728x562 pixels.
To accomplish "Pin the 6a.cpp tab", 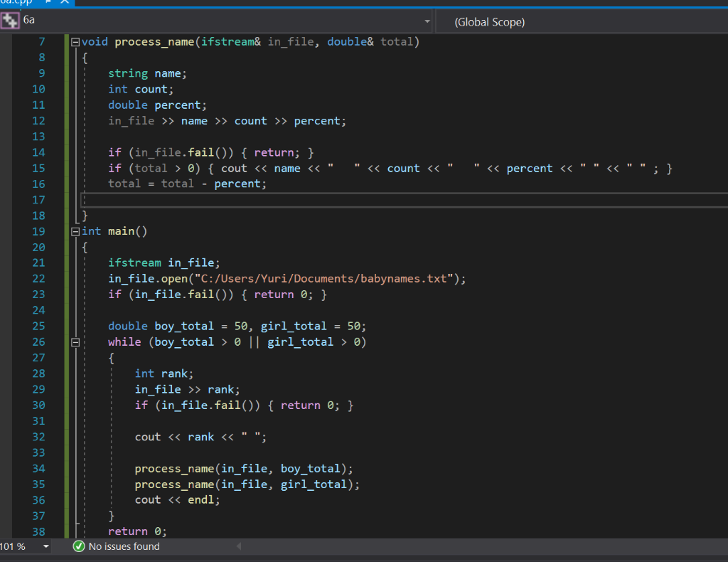I will (48, 2).
